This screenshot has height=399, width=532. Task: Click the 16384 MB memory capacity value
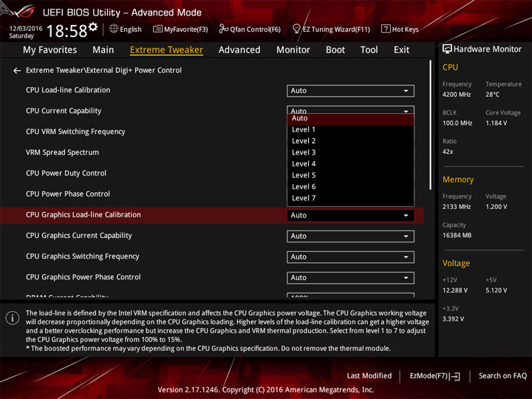457,236
